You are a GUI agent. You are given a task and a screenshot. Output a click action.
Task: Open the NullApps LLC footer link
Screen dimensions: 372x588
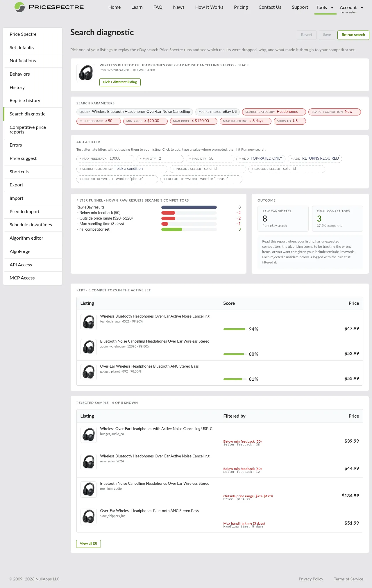pyautogui.click(x=47, y=579)
